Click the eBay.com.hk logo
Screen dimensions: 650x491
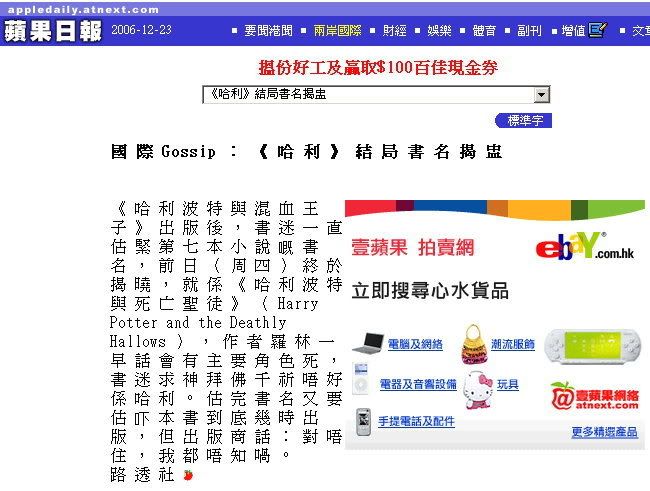tap(585, 246)
